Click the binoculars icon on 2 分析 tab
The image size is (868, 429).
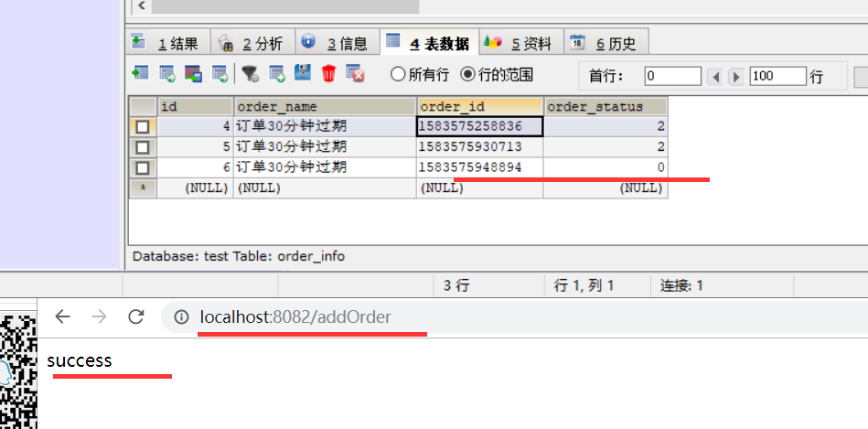(226, 43)
